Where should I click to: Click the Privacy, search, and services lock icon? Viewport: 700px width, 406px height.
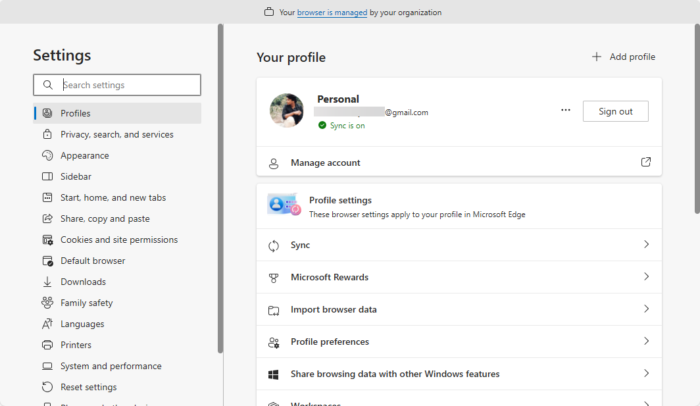pyautogui.click(x=47, y=134)
